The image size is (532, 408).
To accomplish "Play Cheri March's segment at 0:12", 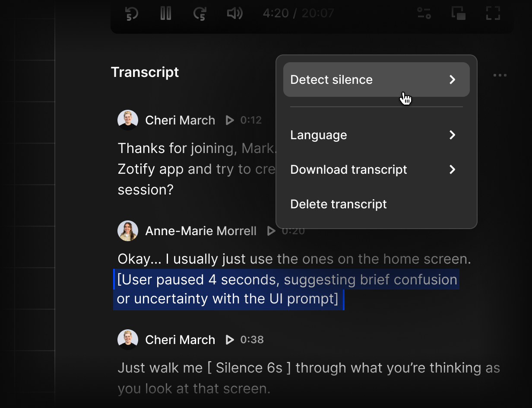I will [230, 120].
